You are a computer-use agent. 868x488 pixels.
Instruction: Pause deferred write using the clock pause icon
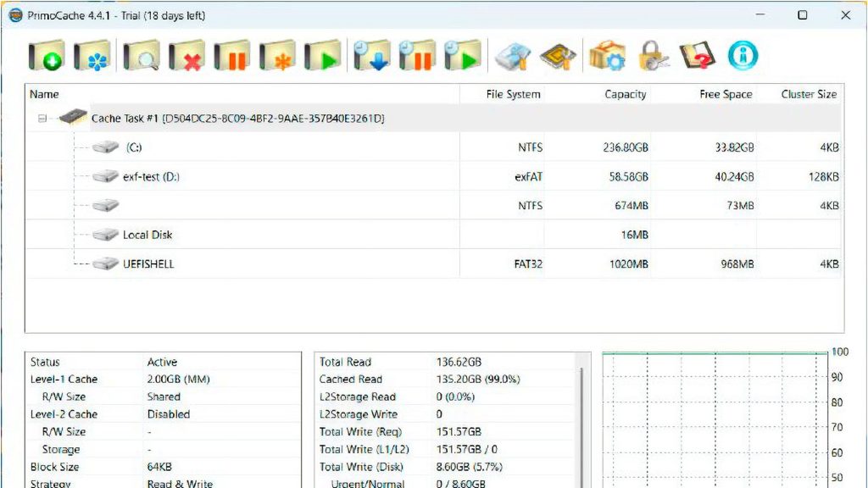click(x=417, y=56)
